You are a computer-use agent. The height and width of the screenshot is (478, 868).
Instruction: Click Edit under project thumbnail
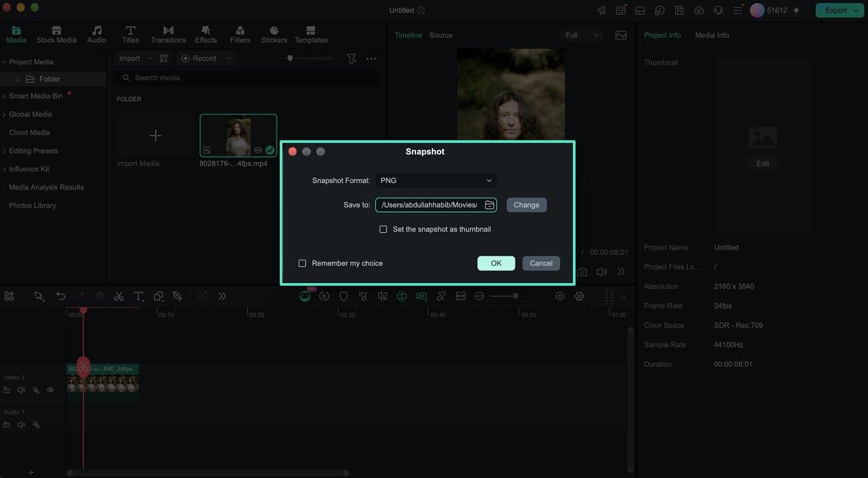pyautogui.click(x=763, y=164)
